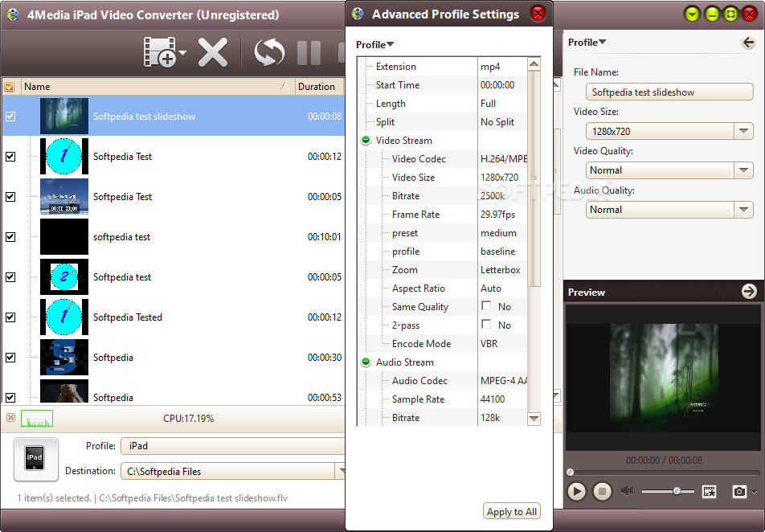Open the Audio Quality dropdown
The width and height of the screenshot is (765, 532).
point(743,210)
